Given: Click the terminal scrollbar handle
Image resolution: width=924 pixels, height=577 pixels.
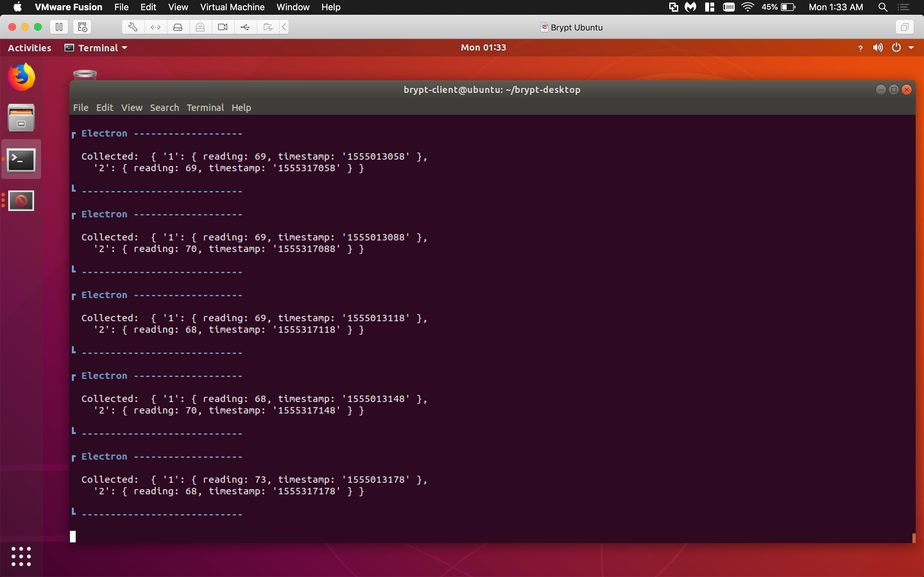Looking at the screenshot, I should click(x=914, y=538).
